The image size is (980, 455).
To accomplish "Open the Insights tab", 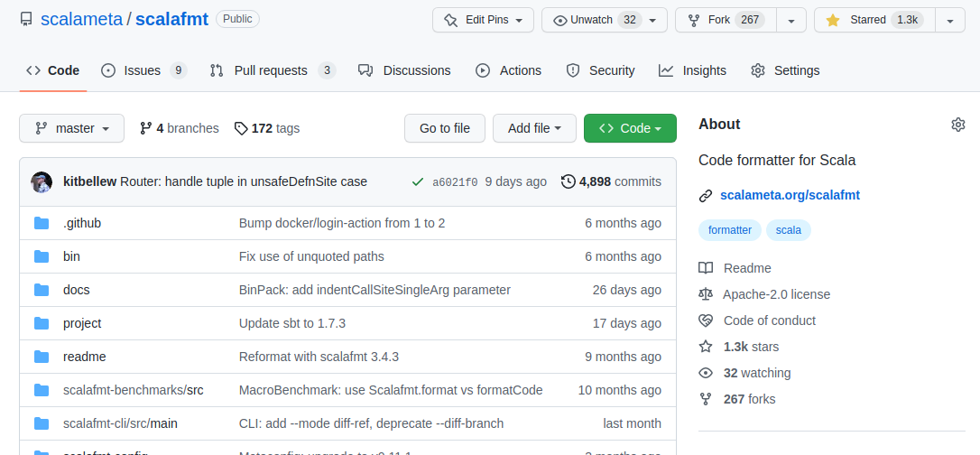I will (692, 70).
